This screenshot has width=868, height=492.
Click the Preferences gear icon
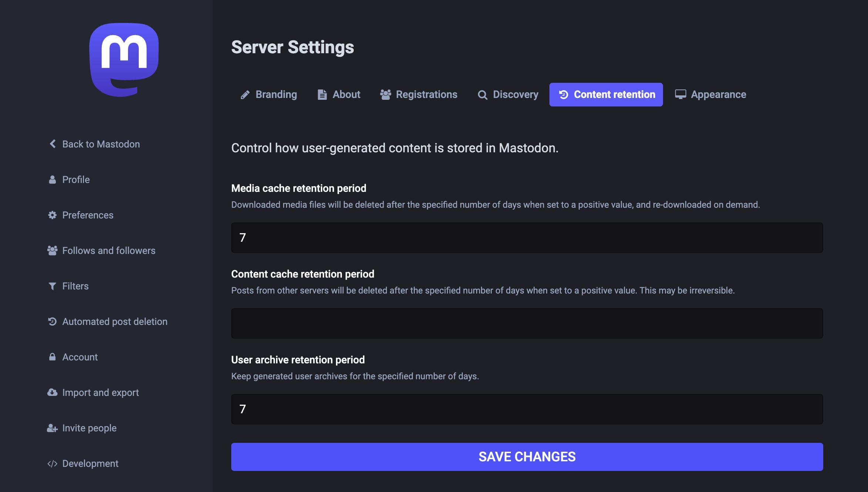tap(53, 215)
